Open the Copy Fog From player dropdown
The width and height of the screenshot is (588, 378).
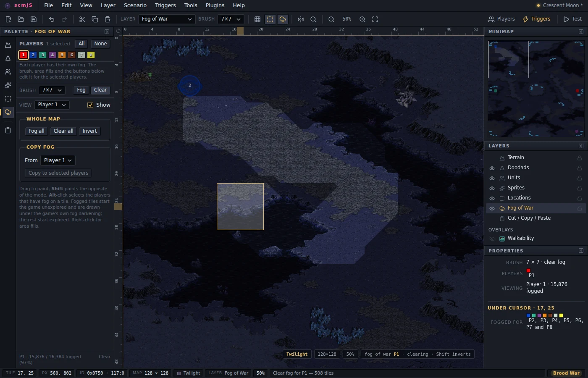58,160
